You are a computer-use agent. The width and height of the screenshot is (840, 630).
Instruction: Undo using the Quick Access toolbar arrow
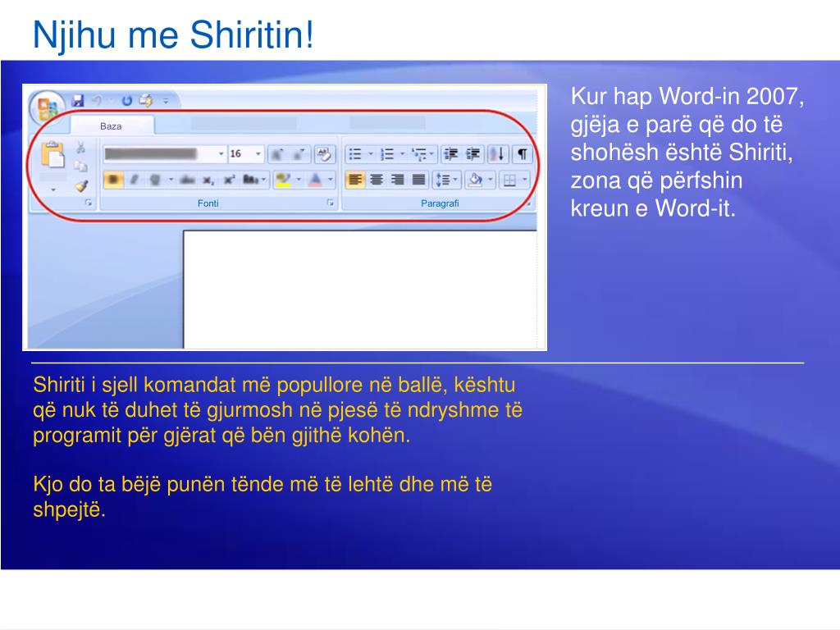point(97,100)
